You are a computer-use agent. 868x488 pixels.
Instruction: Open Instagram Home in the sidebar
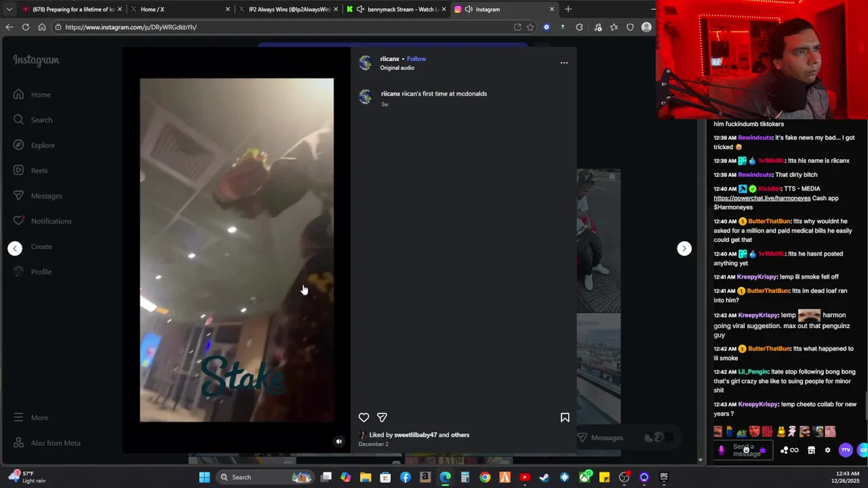click(x=32, y=95)
